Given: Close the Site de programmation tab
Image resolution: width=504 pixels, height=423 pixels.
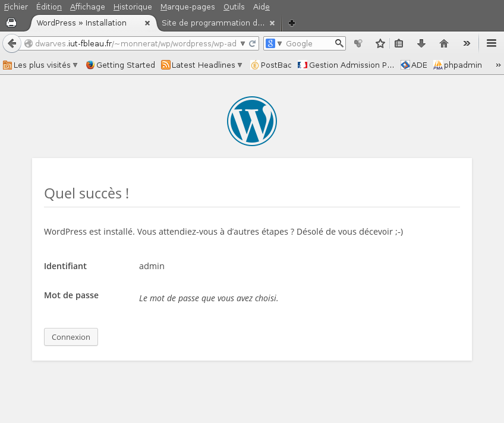Looking at the screenshot, I should pos(272,23).
